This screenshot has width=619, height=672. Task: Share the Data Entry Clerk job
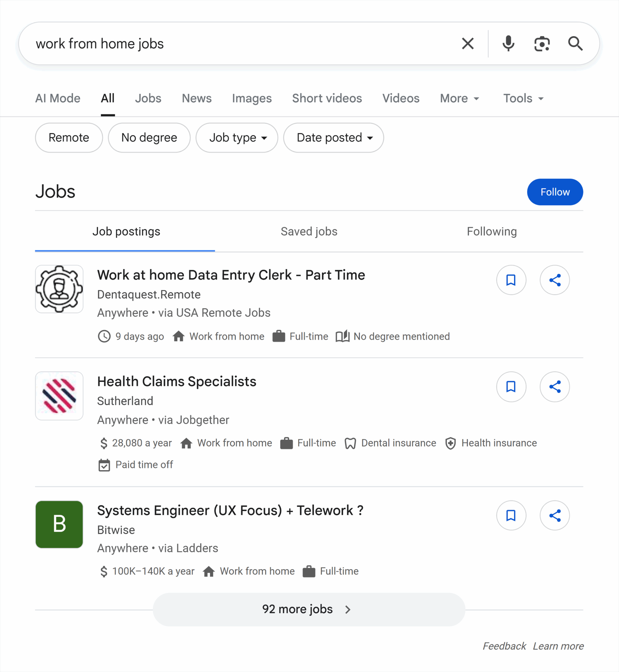(x=555, y=280)
